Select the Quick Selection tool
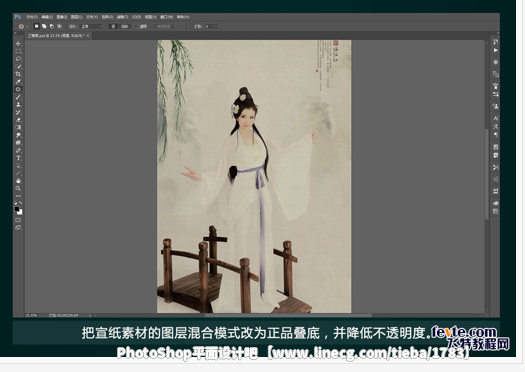This screenshot has width=525, height=372. [18, 67]
